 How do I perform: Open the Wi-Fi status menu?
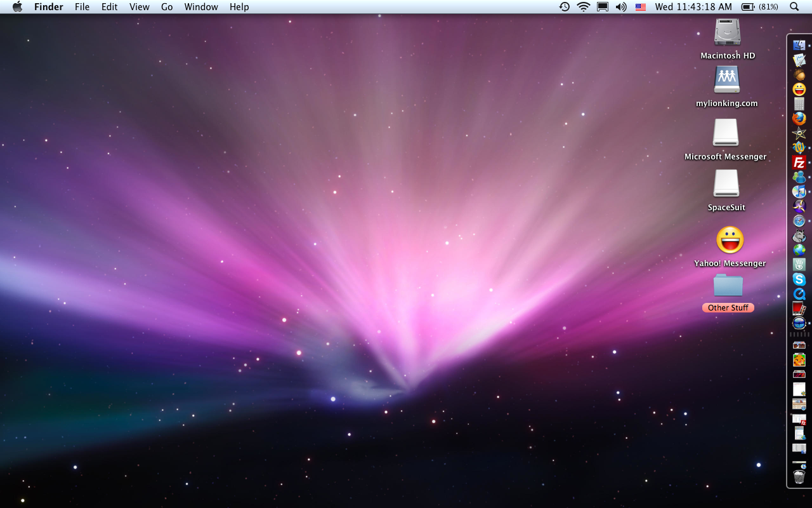coord(583,7)
